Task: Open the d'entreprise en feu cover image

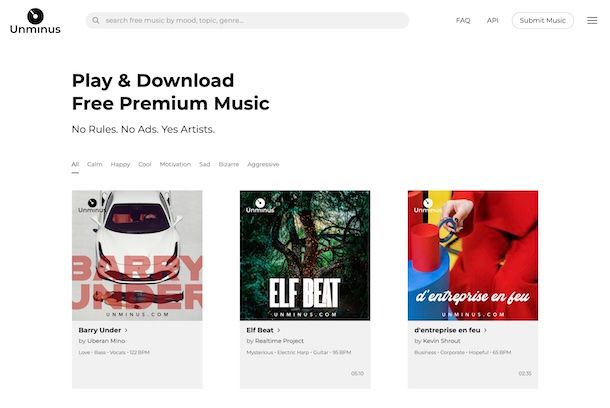Action: 473,256
